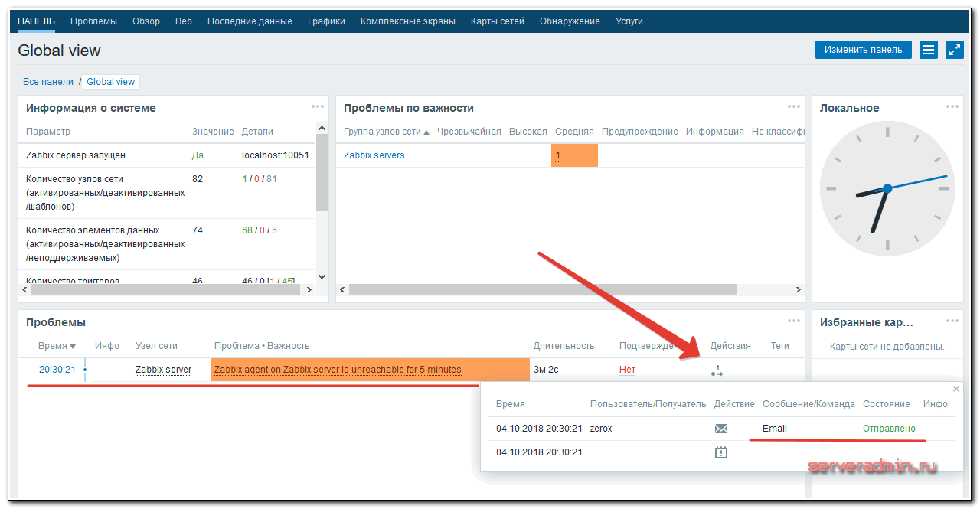Image resolution: width=980 pixels, height=509 pixels.
Task: Open the Последние данные menu tab
Action: click(250, 21)
